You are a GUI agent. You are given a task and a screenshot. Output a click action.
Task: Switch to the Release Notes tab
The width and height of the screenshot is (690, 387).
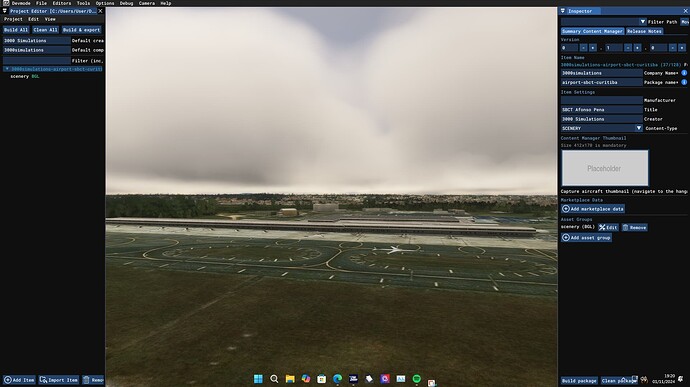point(644,31)
